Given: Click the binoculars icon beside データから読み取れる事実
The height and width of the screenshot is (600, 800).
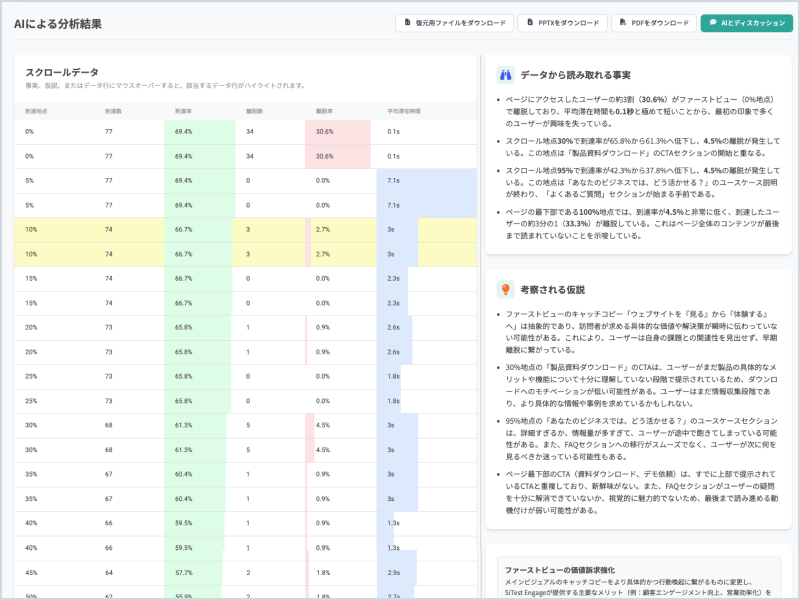Looking at the screenshot, I should tap(506, 75).
